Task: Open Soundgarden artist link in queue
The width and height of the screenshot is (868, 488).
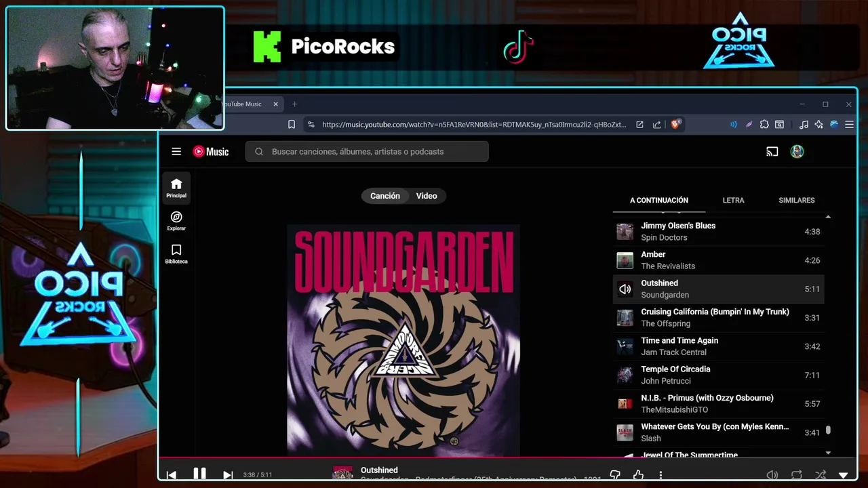Action: 665,295
